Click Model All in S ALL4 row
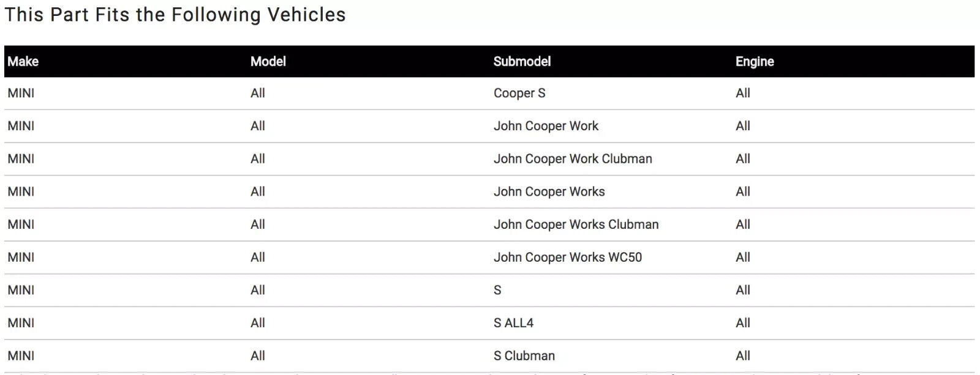 click(x=258, y=323)
